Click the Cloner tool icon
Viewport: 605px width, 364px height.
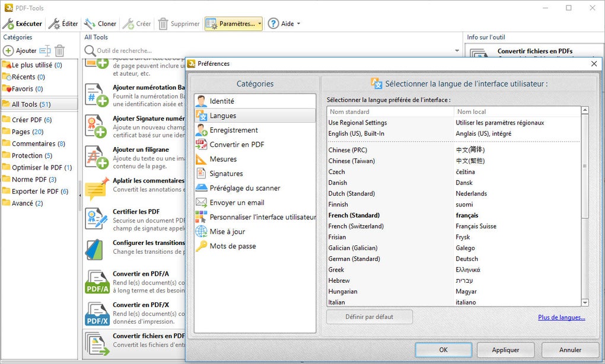90,24
